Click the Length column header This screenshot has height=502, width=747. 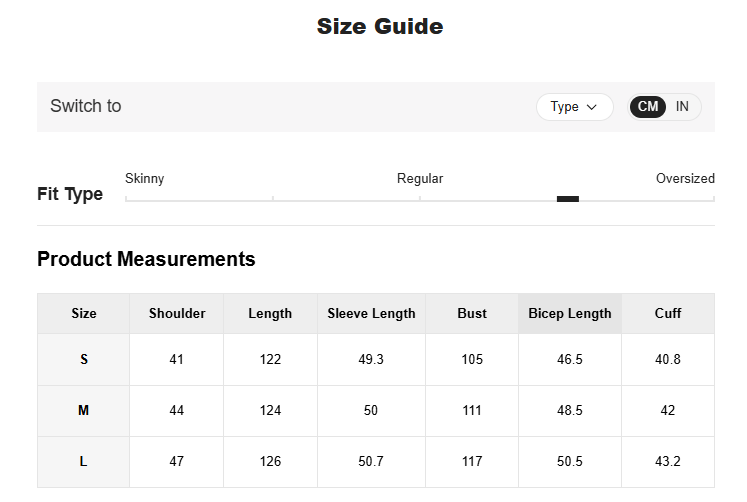point(270,313)
